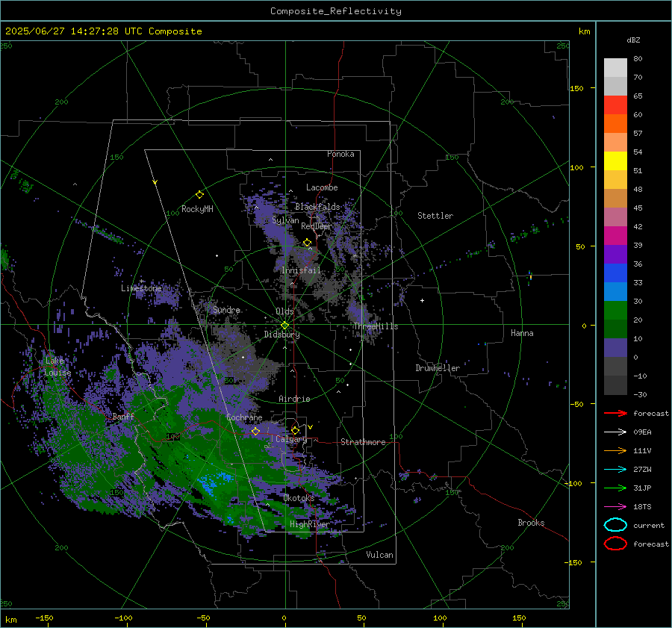Screen dimensions: 672x628
Task: Click the dBZ legend heading
Action: pyautogui.click(x=633, y=40)
